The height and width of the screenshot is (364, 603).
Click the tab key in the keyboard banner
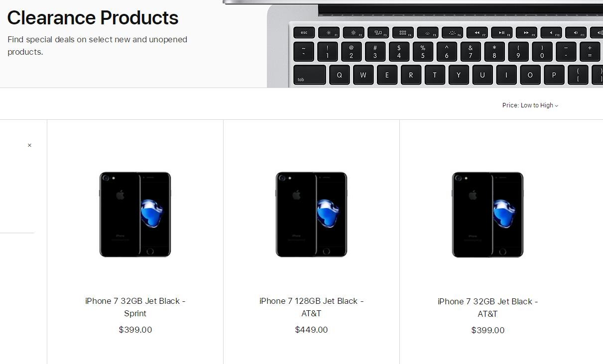pos(310,75)
